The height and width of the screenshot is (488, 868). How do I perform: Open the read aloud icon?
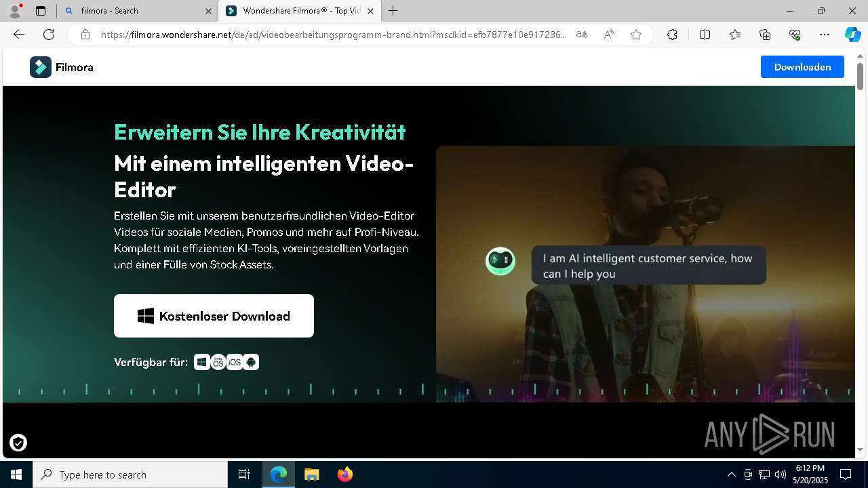(x=609, y=35)
